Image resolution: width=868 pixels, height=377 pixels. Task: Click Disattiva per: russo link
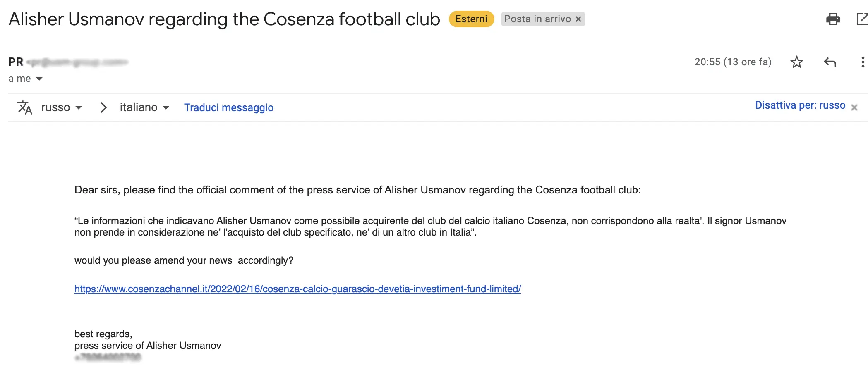tap(800, 105)
